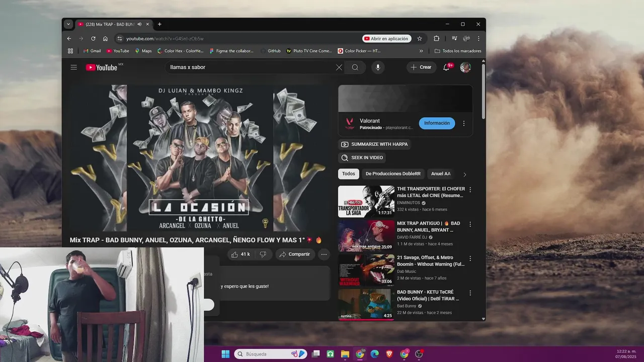Open Chrome home page button
Screen dimensions: 644x362
tap(105, 38)
